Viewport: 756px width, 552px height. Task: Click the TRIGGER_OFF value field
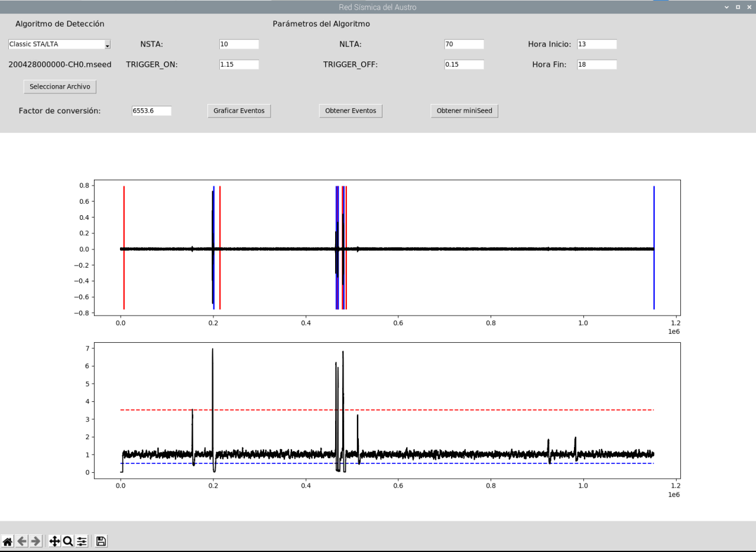[x=463, y=65]
